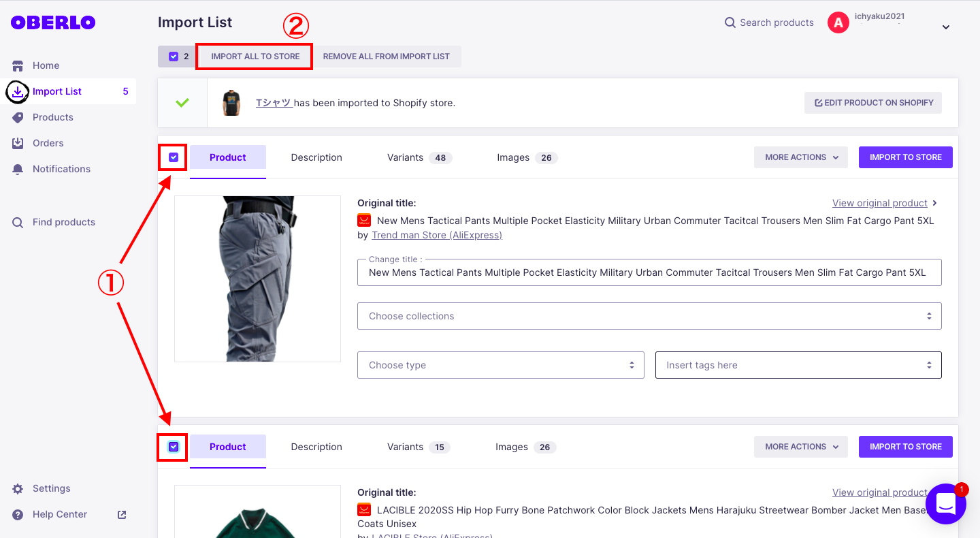
Task: Open the chat support bubble
Action: pos(946,504)
